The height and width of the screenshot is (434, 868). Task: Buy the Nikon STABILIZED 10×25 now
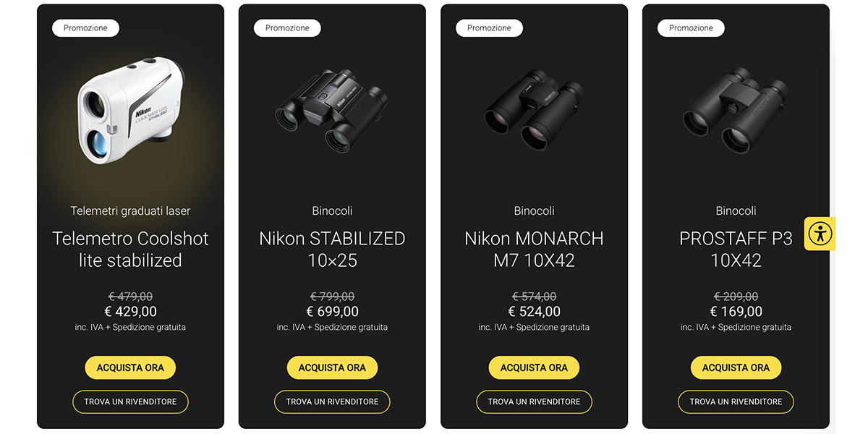332,367
